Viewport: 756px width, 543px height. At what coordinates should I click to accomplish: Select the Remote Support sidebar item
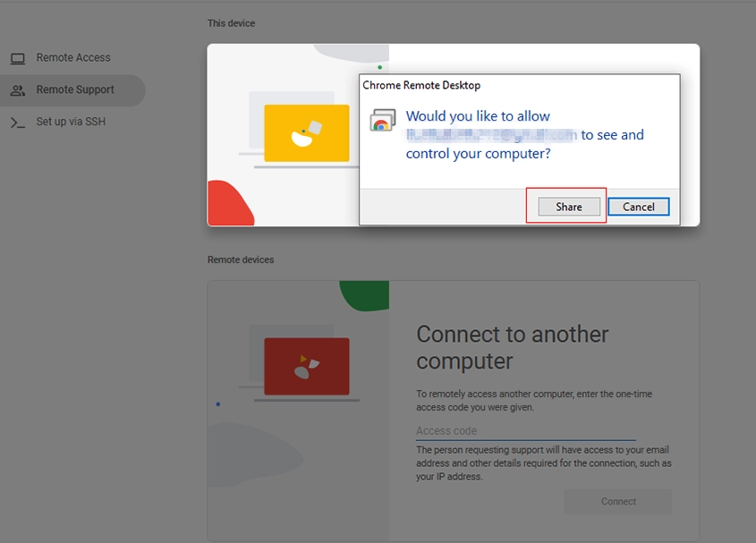coord(72,90)
